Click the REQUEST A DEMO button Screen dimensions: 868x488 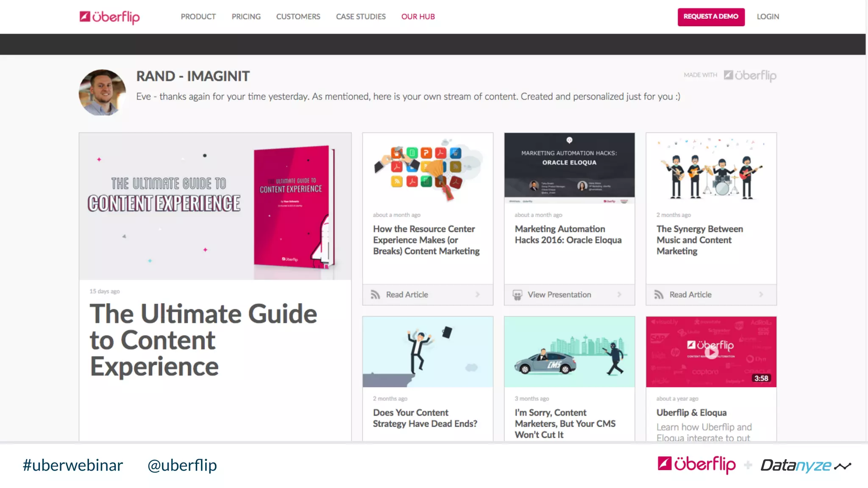[x=711, y=17]
